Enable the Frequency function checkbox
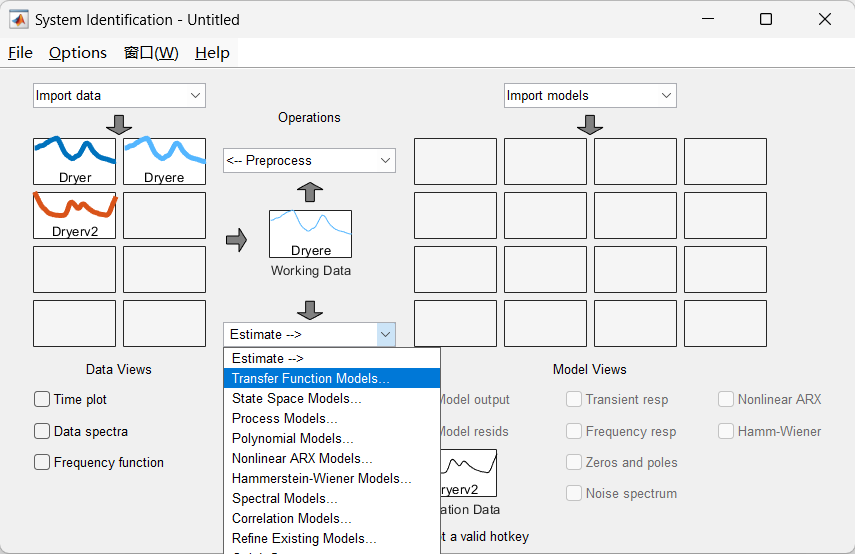 point(42,462)
